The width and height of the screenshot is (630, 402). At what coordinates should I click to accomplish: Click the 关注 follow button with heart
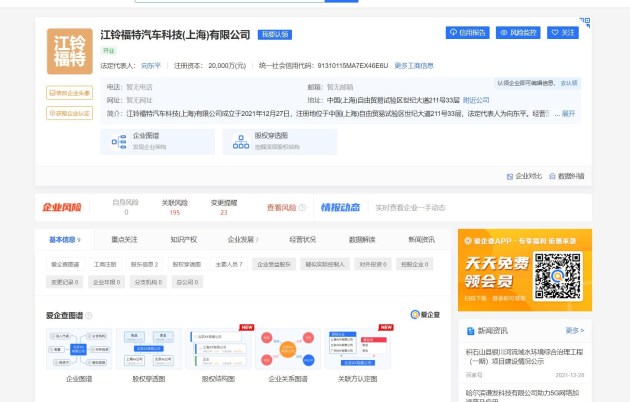point(563,33)
